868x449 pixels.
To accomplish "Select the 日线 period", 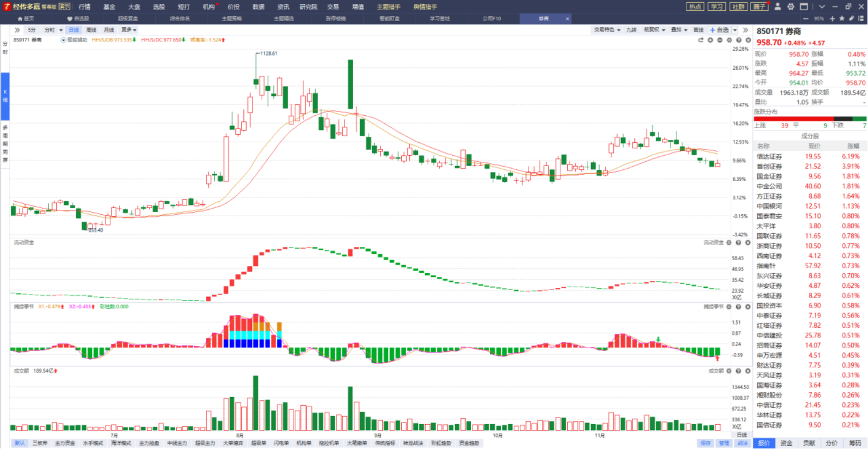I will [74, 30].
